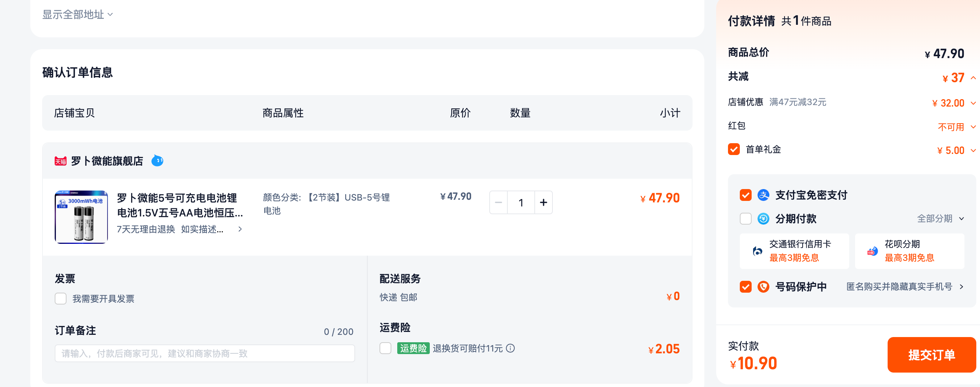This screenshot has width=980, height=387.
Task: Click the Tmall logo beside store name
Action: click(61, 162)
